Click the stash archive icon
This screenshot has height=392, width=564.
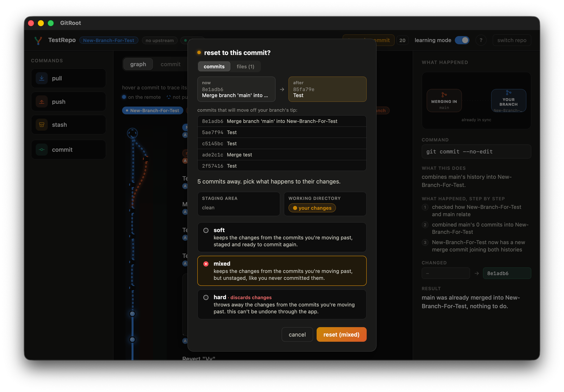42,125
